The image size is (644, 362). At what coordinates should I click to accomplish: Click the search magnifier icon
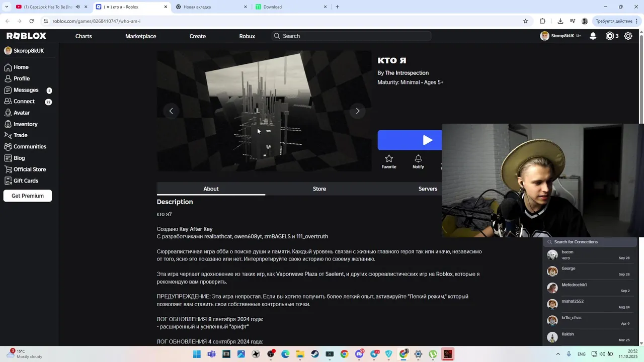coord(277,36)
